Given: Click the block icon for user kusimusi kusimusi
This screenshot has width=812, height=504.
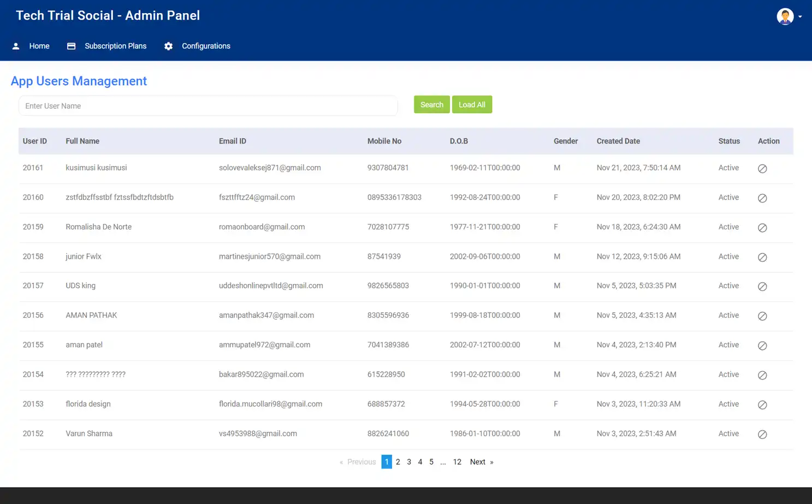Looking at the screenshot, I should pyautogui.click(x=762, y=168).
